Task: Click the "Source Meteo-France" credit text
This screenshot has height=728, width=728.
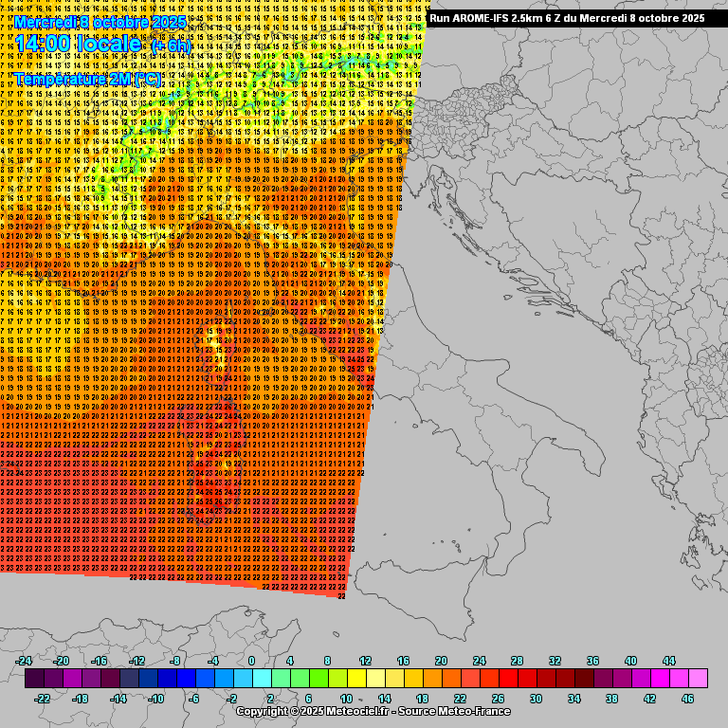Action: point(456,711)
